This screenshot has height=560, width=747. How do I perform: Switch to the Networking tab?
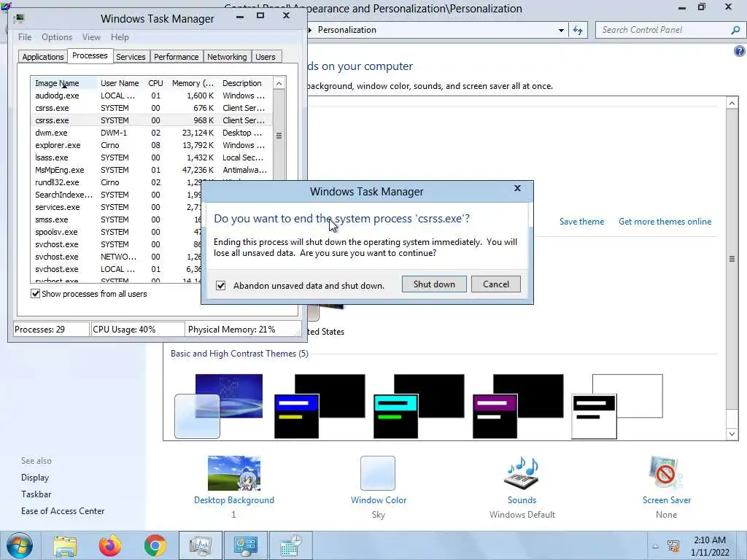pyautogui.click(x=227, y=57)
